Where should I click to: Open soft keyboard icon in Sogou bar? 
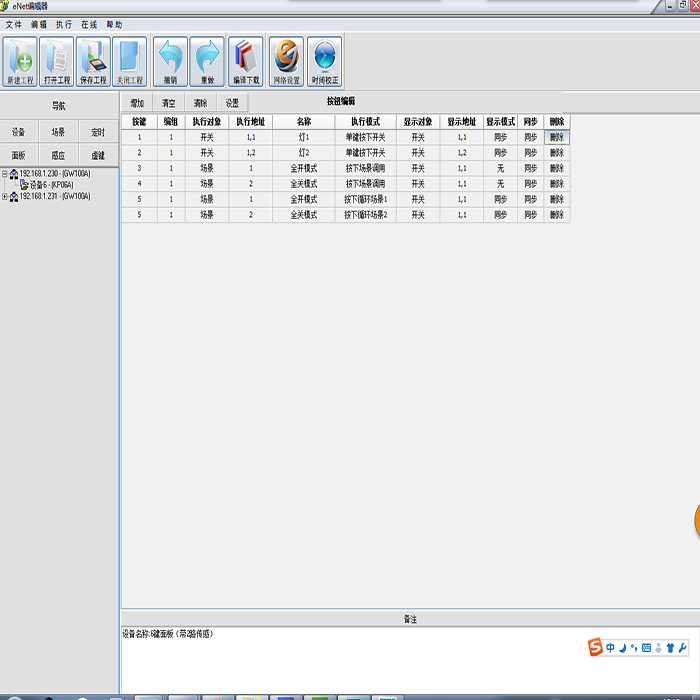pyautogui.click(x=646, y=648)
